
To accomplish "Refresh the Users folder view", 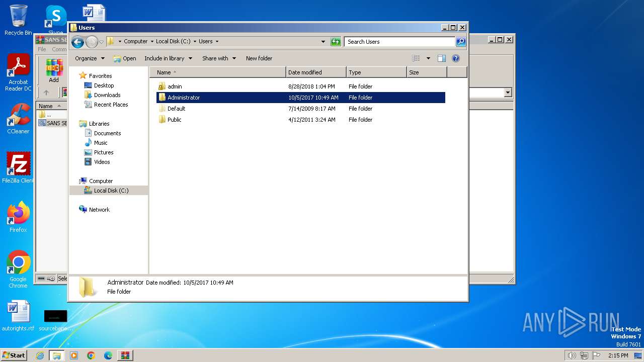I will point(336,42).
